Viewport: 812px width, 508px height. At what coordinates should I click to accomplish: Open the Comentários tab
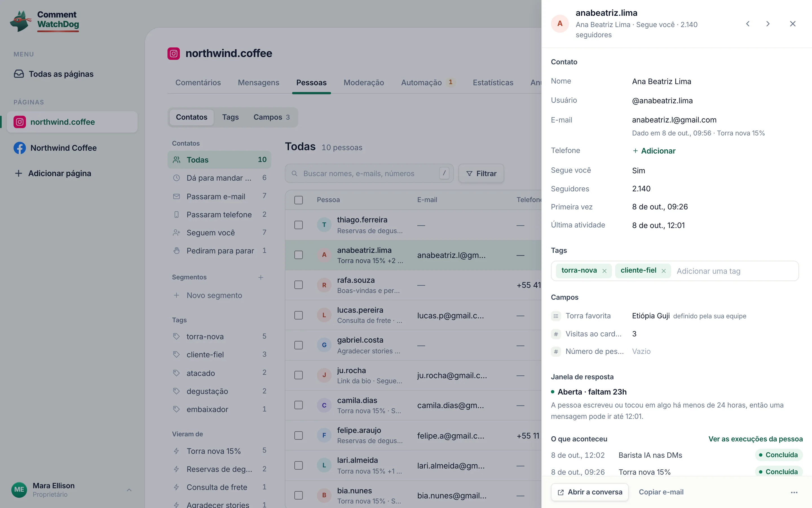(x=198, y=83)
